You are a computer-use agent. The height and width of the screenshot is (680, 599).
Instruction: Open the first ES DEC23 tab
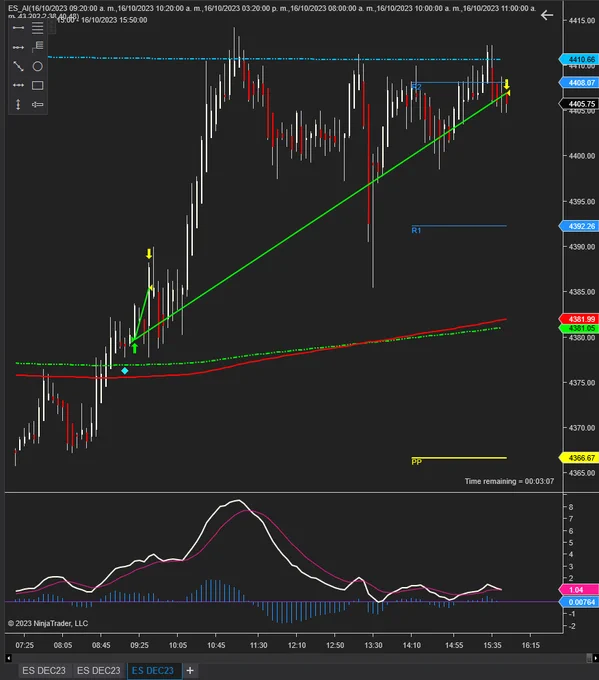pos(44,670)
